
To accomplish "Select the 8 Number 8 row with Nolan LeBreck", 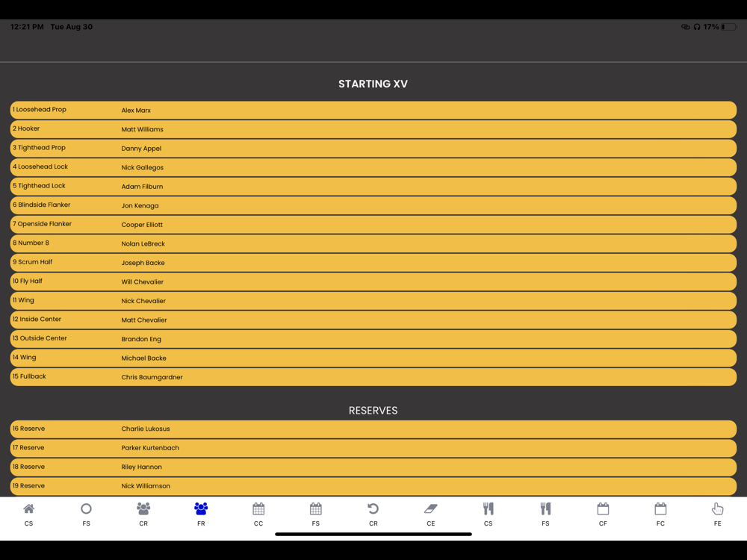I will tap(373, 243).
